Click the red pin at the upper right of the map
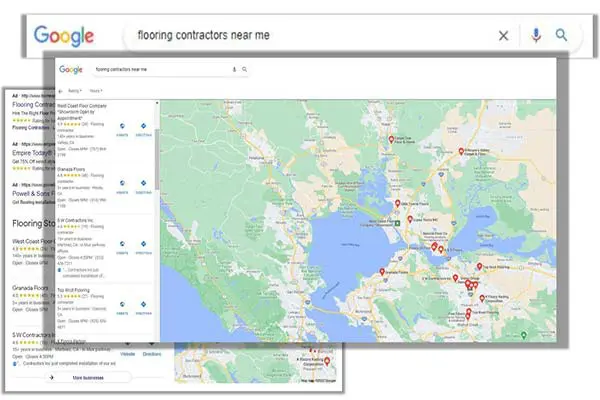The image size is (600, 400). (x=461, y=151)
